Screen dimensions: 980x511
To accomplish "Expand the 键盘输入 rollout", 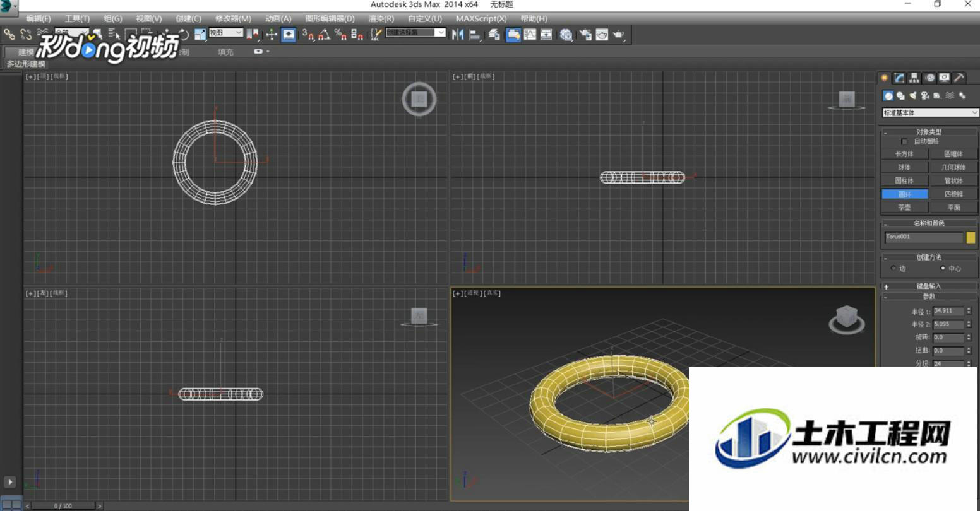I will click(929, 286).
